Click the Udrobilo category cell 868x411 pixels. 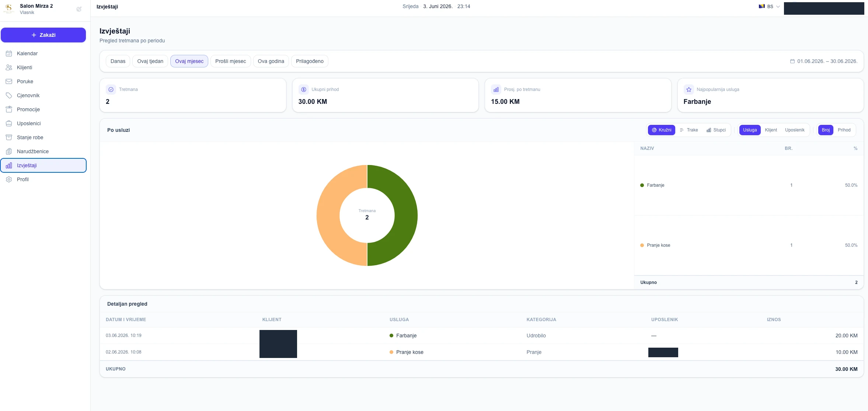click(536, 336)
